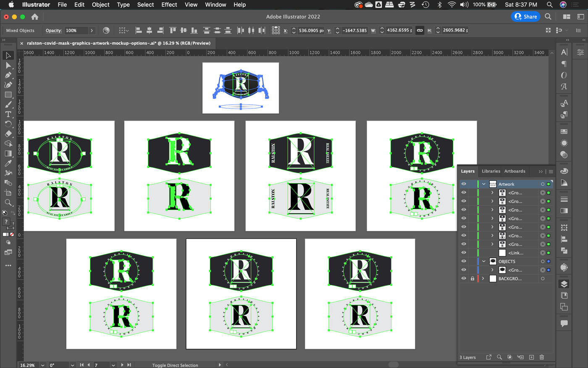588x368 pixels.
Task: Go to previous artboard arrow
Action: click(x=89, y=365)
